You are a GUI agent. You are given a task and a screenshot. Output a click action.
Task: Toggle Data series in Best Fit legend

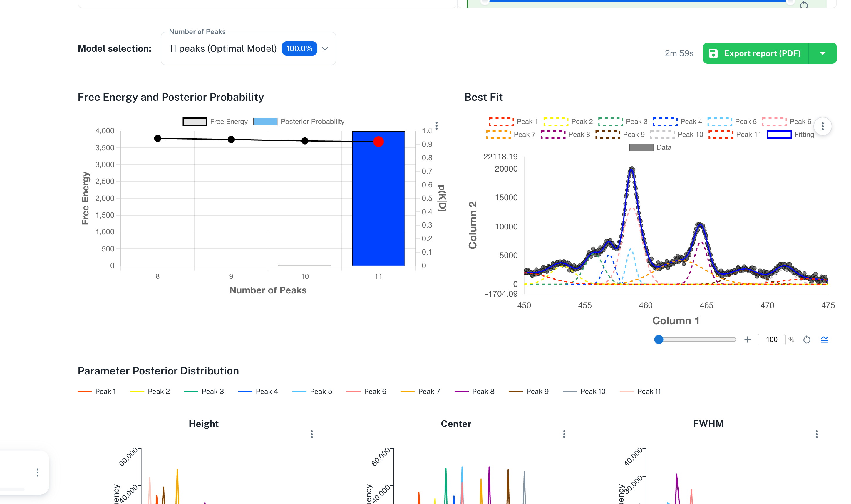(650, 147)
